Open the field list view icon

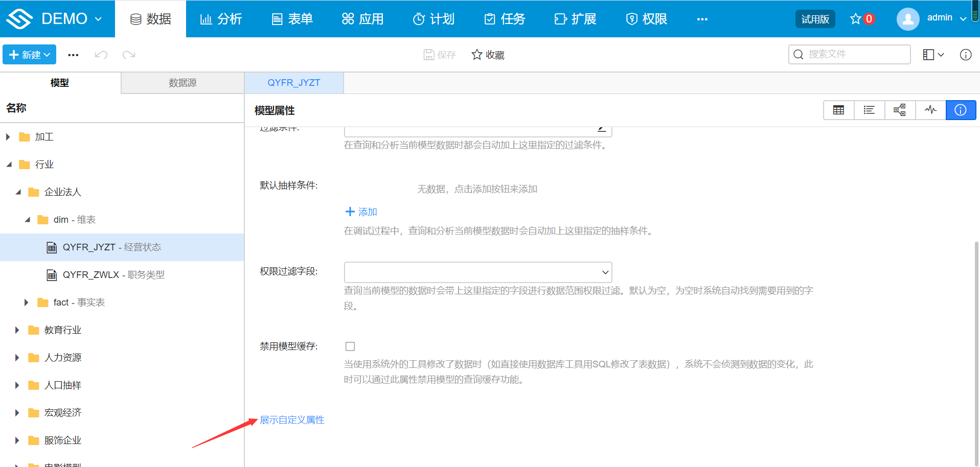pos(869,110)
